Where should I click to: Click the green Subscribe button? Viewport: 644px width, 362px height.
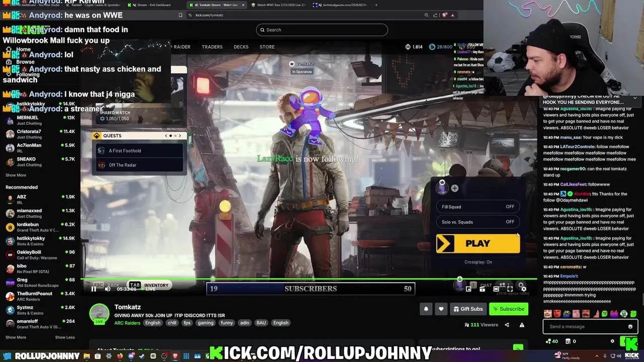click(x=509, y=309)
